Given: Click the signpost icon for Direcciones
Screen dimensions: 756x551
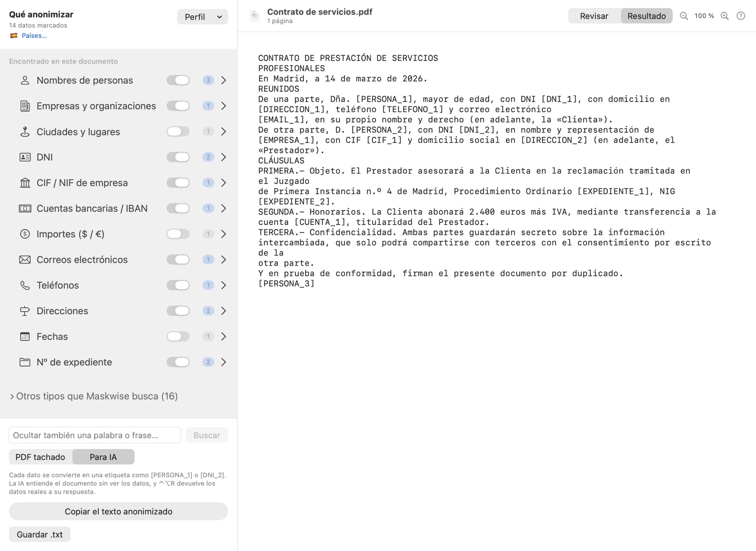Looking at the screenshot, I should coord(25,311).
